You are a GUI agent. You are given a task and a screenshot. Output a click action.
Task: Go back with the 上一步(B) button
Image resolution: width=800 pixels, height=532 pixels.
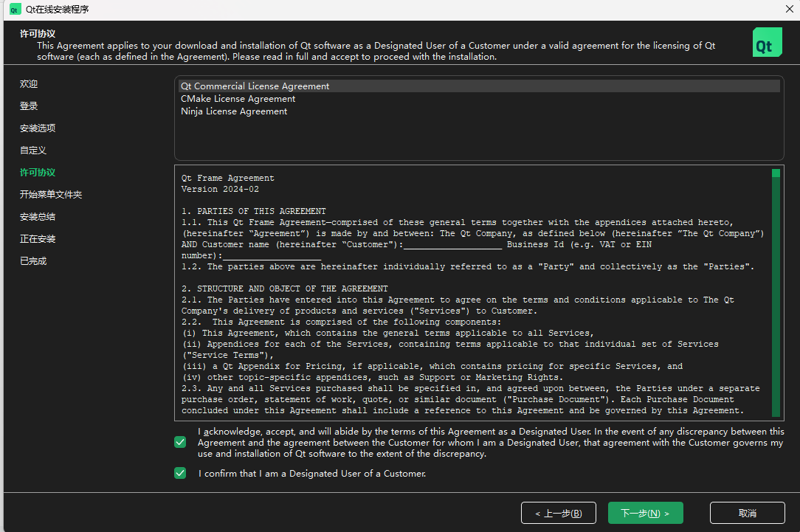[558, 513]
